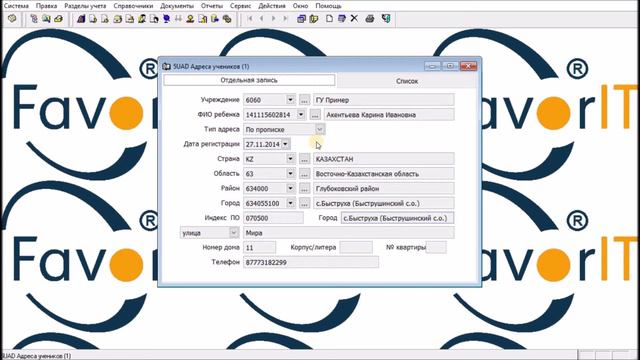The height and width of the screenshot is (360, 640).
Task: Click the rightmost teal toolbar icon
Action: click(x=386, y=19)
